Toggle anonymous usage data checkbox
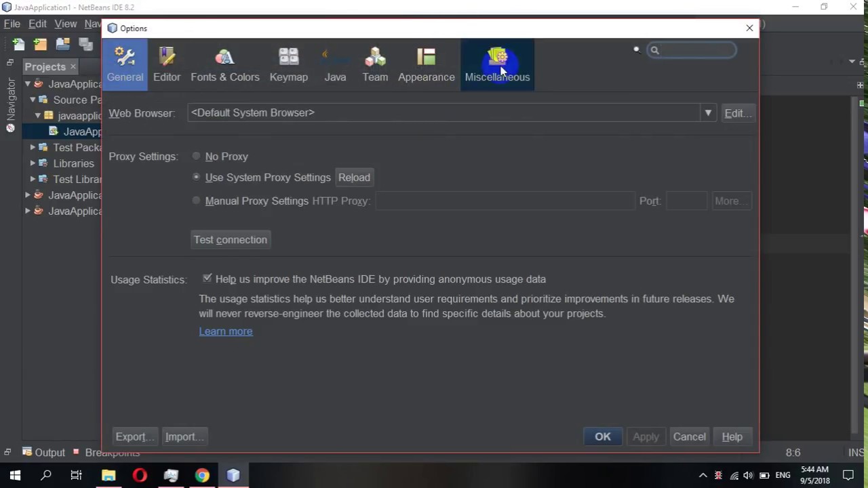 pyautogui.click(x=208, y=279)
